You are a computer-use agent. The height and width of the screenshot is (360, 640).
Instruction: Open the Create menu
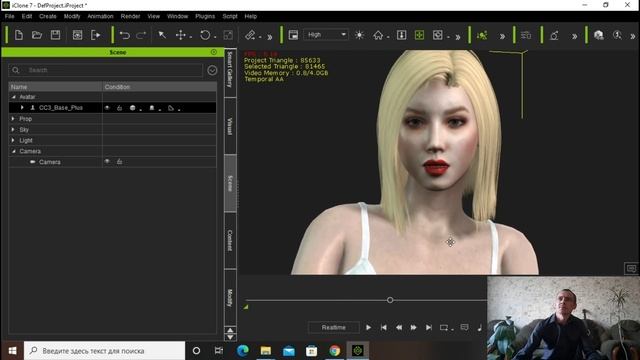coord(48,16)
